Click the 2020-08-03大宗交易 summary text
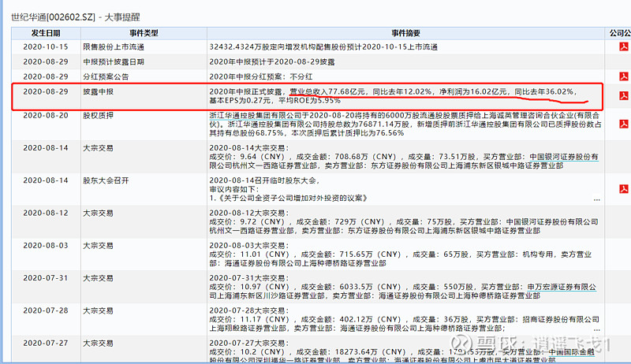 pos(401,254)
